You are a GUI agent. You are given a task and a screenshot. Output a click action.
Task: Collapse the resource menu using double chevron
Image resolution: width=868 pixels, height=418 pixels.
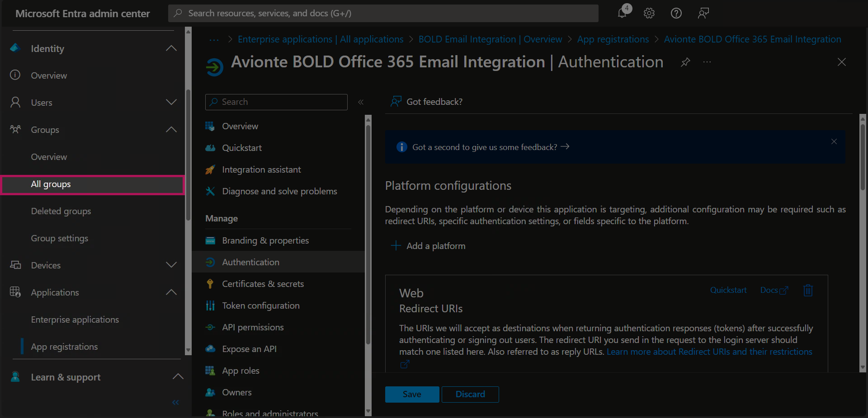point(361,102)
